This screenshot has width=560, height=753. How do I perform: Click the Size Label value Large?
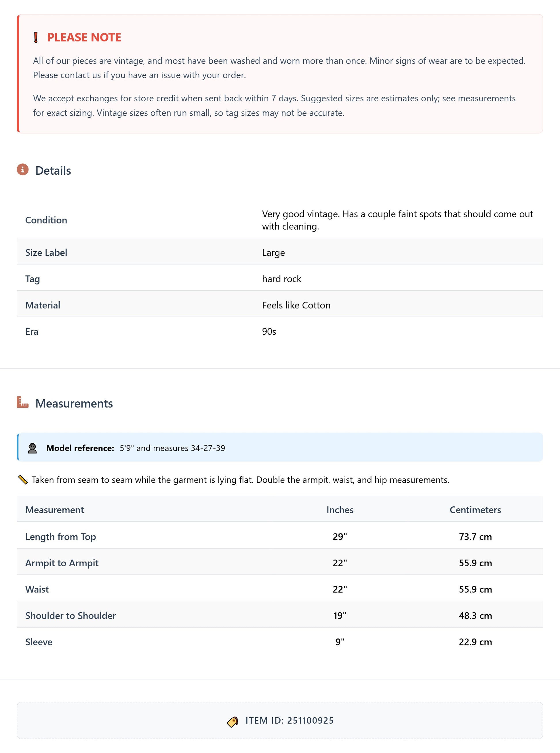[273, 253]
